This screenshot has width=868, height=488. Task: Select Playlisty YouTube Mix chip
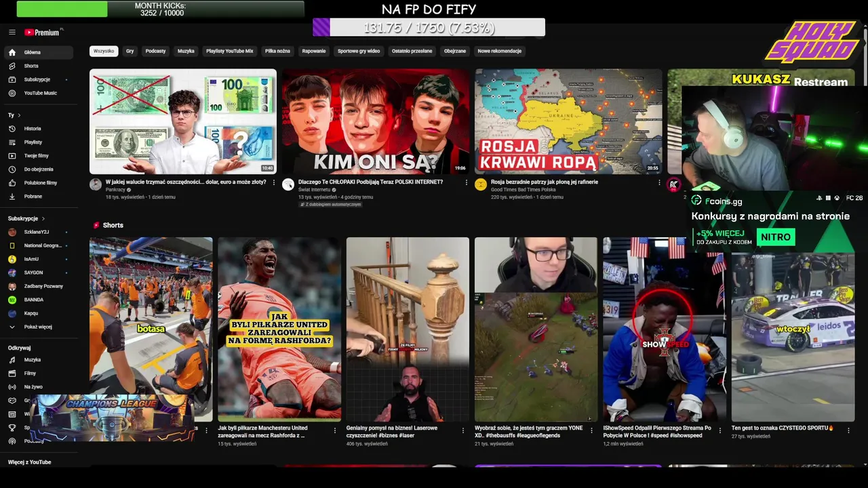point(229,51)
